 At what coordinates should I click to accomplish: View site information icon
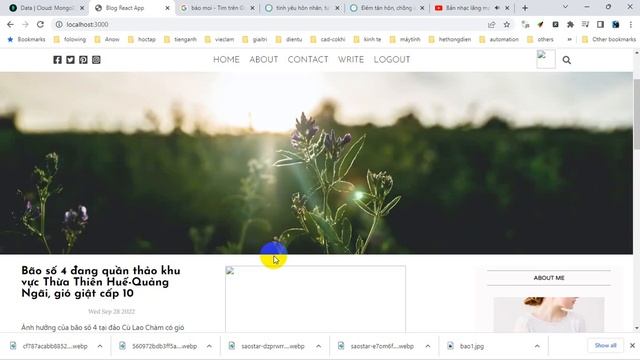point(59,24)
